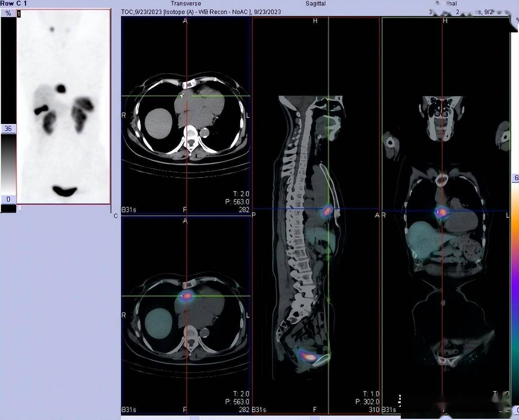Screen dimensions: 519x420
Task: Click the black upper section of intensity bar
Action: pyautogui.click(x=8, y=70)
